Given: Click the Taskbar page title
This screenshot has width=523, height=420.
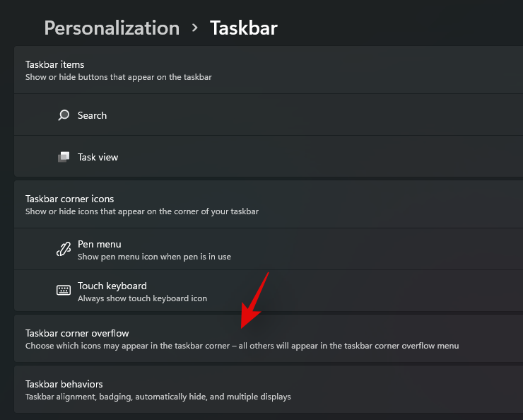Looking at the screenshot, I should tap(243, 28).
